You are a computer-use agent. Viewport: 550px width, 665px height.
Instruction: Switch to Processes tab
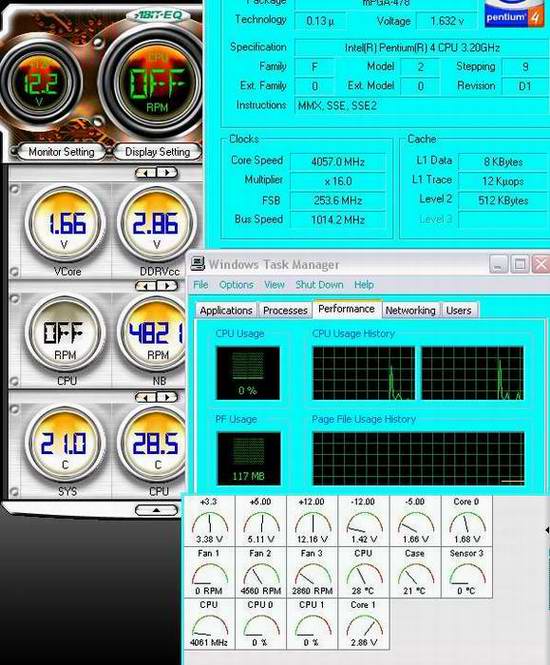tap(285, 310)
